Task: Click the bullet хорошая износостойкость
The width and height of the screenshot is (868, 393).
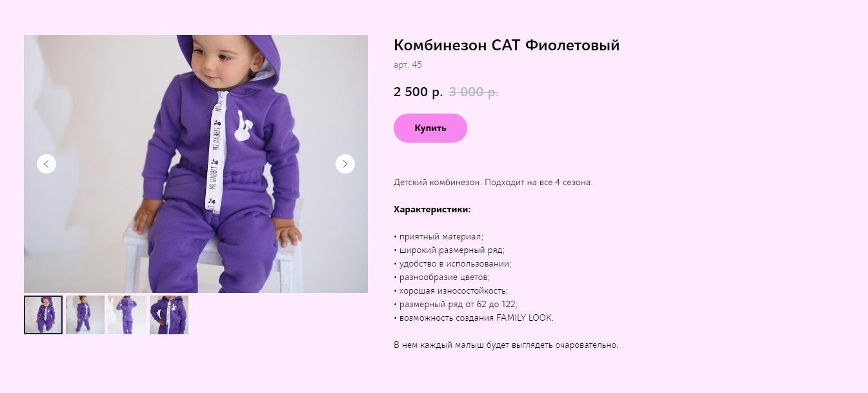Action: (x=451, y=291)
